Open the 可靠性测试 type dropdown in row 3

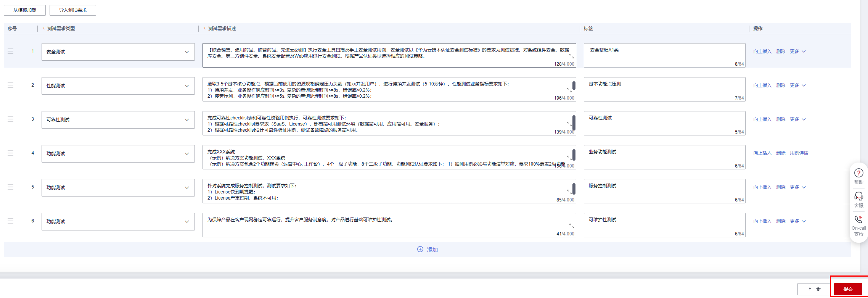[118, 120]
